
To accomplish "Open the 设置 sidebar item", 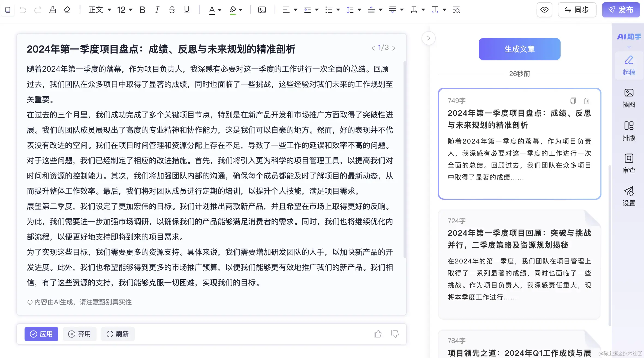I will pos(629,196).
